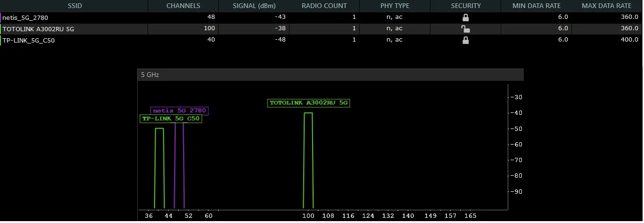Click signal value -43 for netis

pos(280,17)
